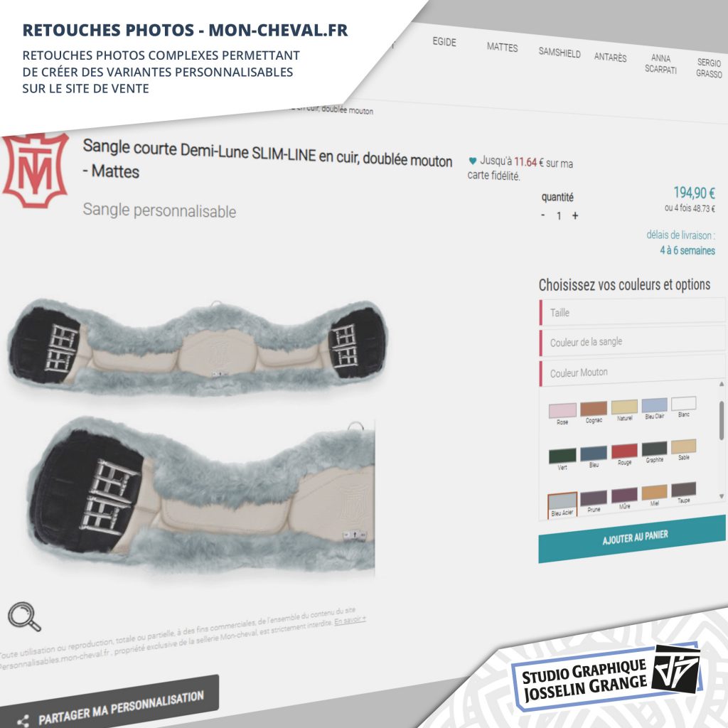Open the SAMSHIELD brand menu
Screen dimensions: 728x728
[x=560, y=53]
